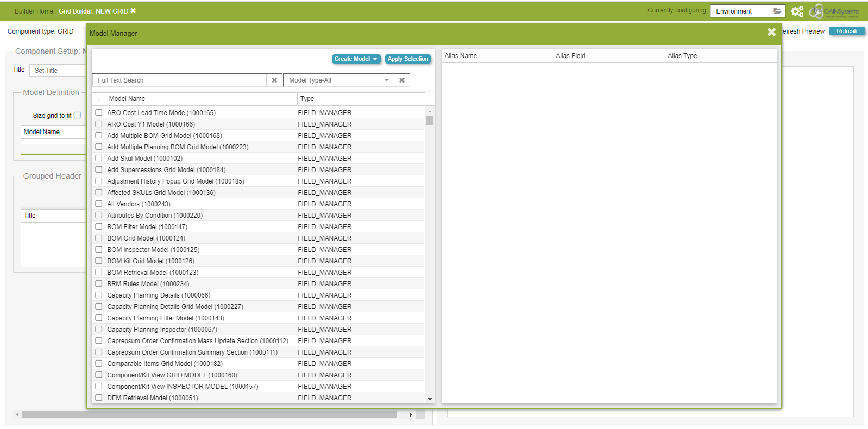Close the NEW GRID builder tab

click(133, 11)
